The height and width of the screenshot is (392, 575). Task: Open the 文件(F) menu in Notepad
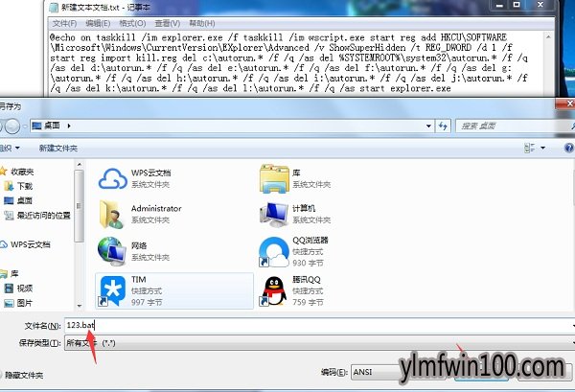click(x=64, y=23)
